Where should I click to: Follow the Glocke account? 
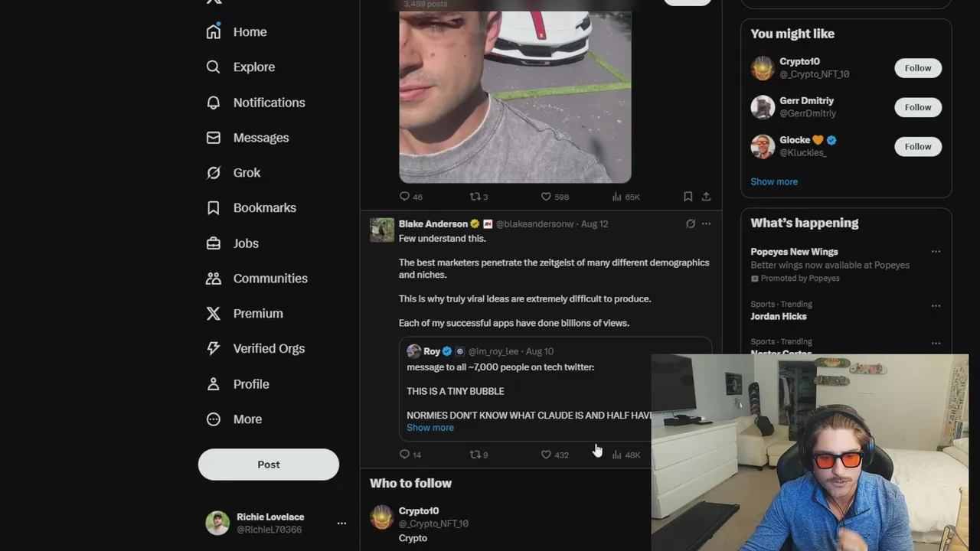pos(918,146)
